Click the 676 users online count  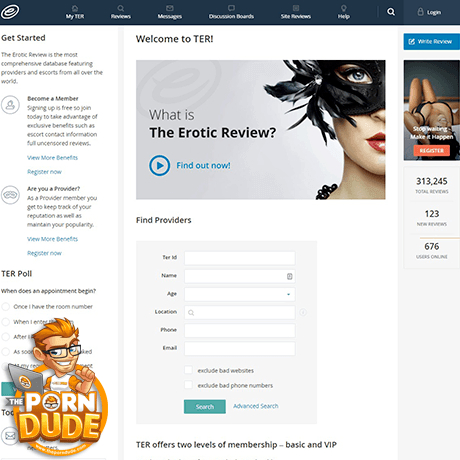[432, 246]
